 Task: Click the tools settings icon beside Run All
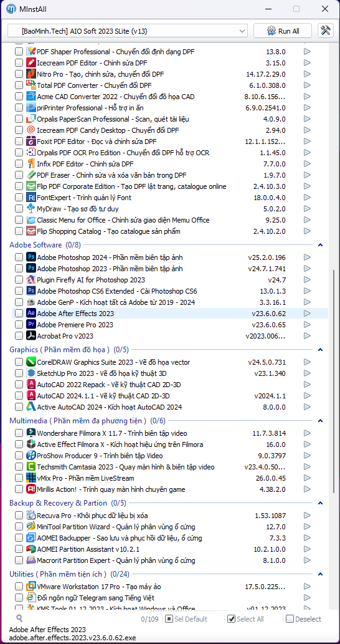[x=326, y=31]
